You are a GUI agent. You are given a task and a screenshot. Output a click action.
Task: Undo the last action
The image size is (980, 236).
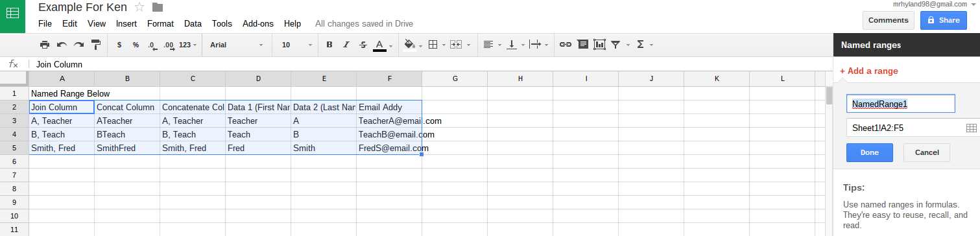pyautogui.click(x=62, y=45)
